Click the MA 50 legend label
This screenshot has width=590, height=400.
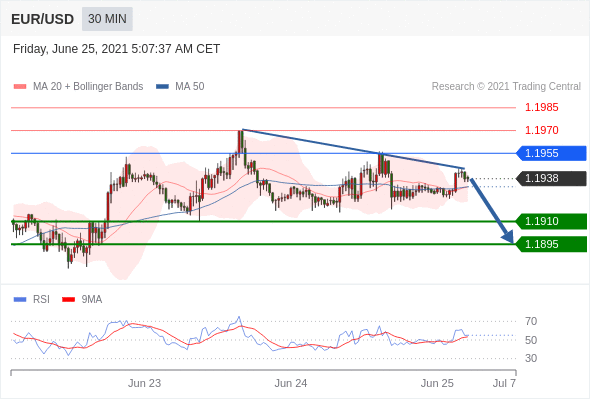pos(190,87)
